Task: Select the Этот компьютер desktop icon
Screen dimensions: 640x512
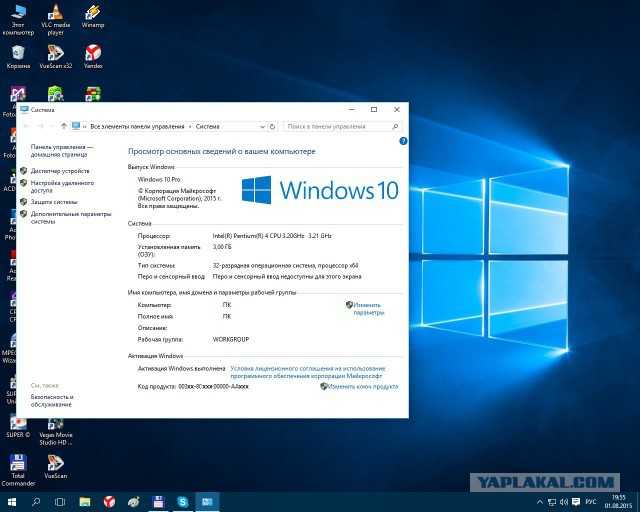Action: click(x=18, y=19)
